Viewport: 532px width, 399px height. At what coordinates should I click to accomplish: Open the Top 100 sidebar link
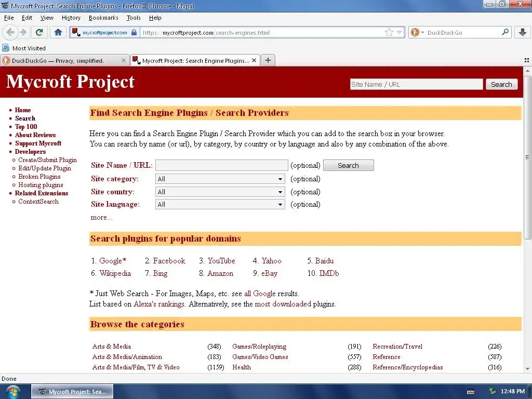click(26, 127)
